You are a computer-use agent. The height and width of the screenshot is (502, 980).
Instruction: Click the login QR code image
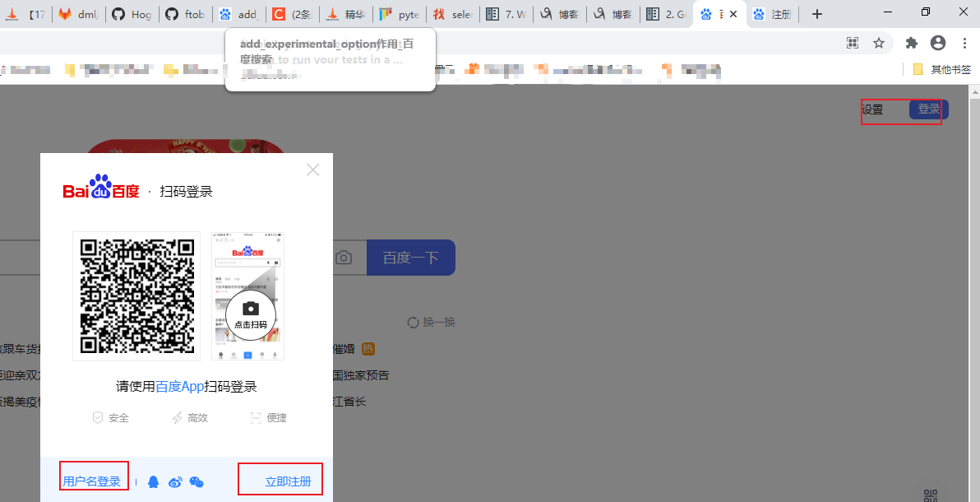[x=136, y=296]
